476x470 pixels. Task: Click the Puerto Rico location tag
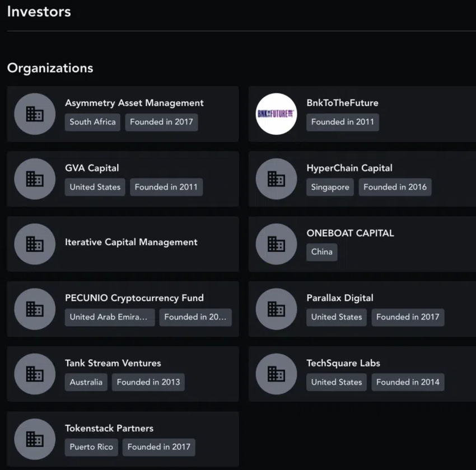[x=91, y=447]
